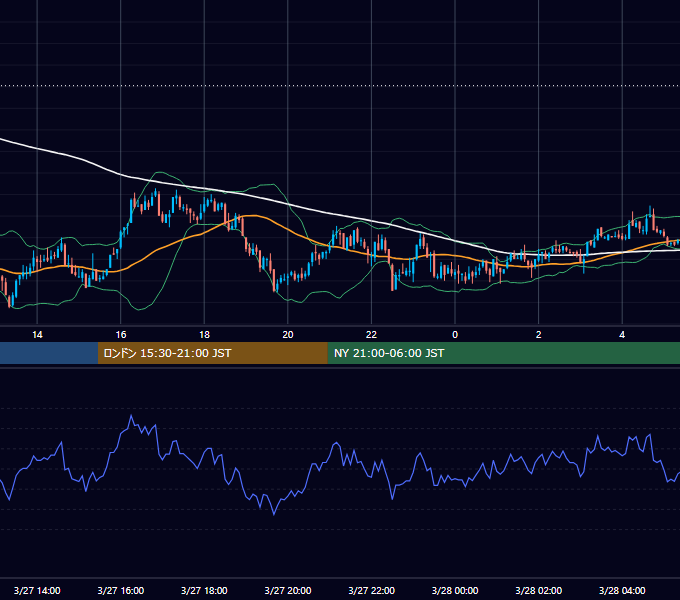Screen dimensions: 680x600
Task: Click the 3/27 16:00 date label
Action: [121, 590]
